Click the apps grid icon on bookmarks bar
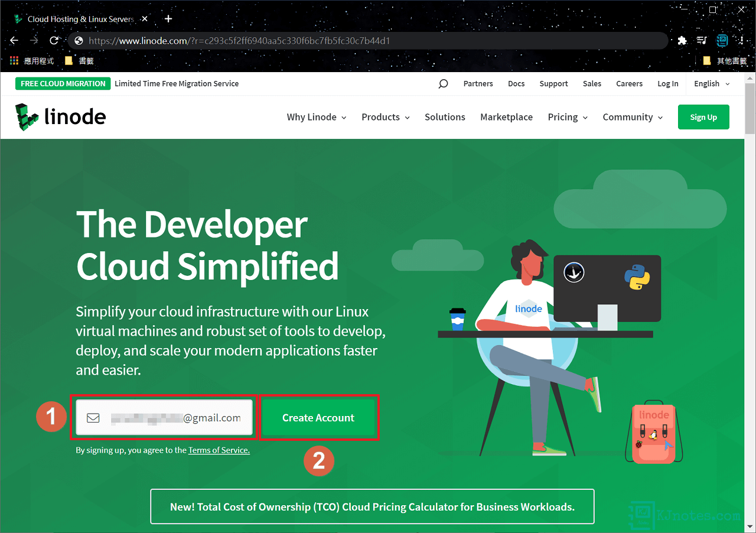Image resolution: width=756 pixels, height=533 pixels. [x=13, y=60]
